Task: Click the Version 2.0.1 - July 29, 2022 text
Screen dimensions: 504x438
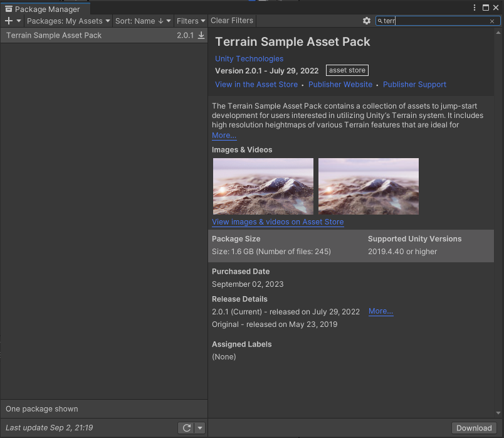Action: (267, 71)
